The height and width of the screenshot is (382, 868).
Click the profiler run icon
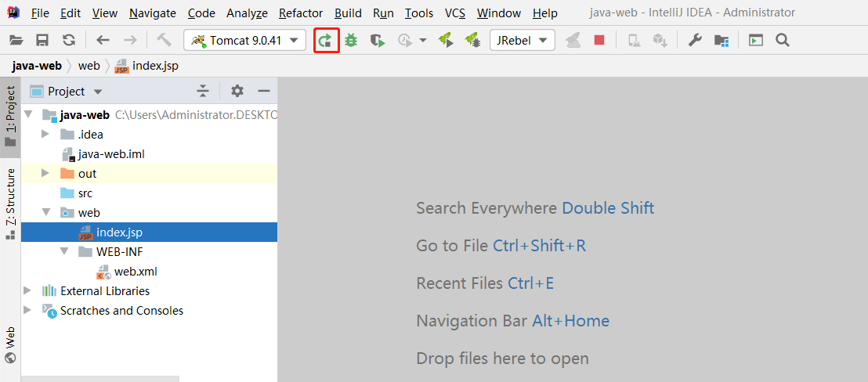pyautogui.click(x=405, y=40)
